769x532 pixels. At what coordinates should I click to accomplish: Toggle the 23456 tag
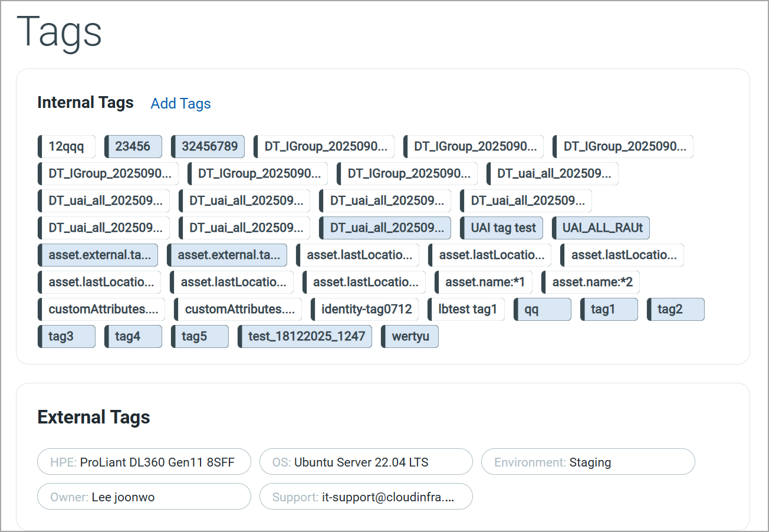[x=133, y=147]
